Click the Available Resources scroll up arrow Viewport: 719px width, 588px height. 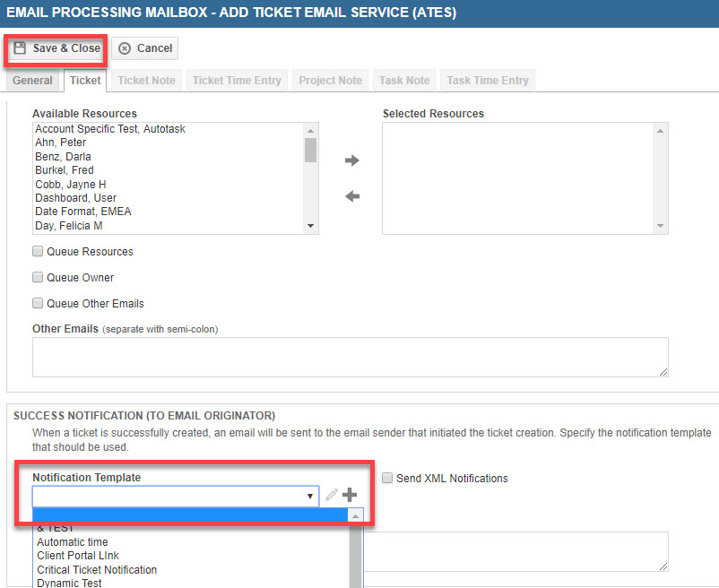point(310,131)
